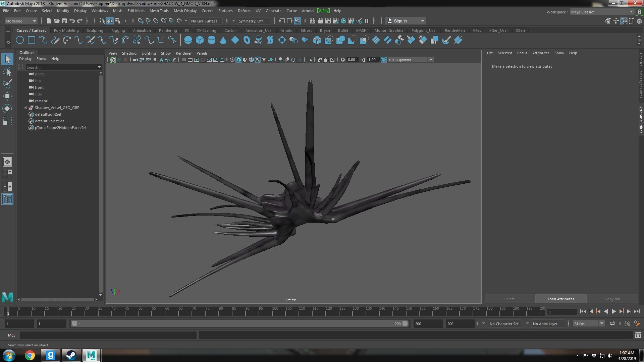Toggle the Outliner panel button in the sidebar
The image size is (644, 362).
tap(7, 199)
